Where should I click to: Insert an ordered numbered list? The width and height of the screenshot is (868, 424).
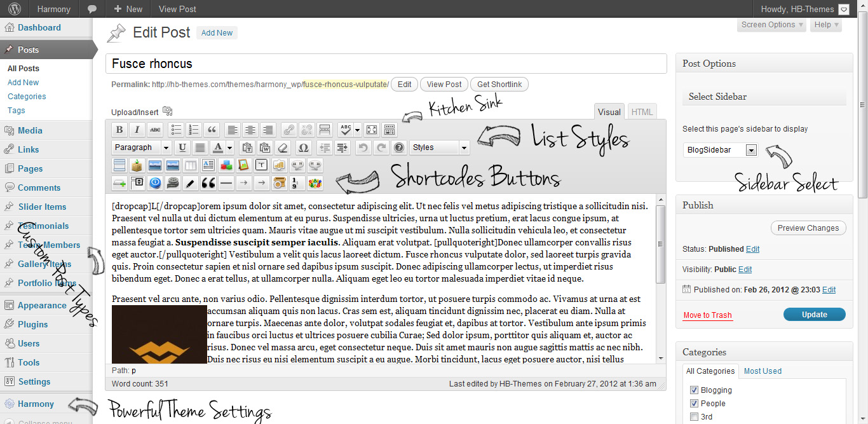(x=194, y=130)
